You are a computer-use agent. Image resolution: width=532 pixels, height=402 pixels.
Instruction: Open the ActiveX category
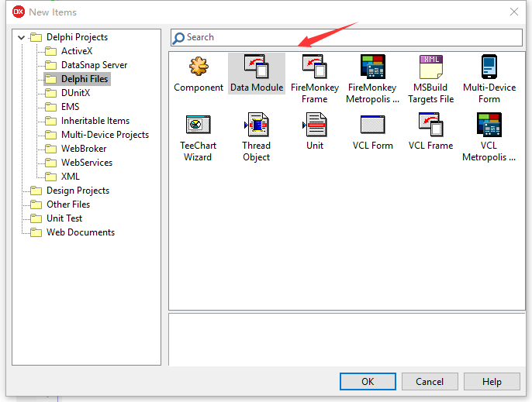coord(77,51)
